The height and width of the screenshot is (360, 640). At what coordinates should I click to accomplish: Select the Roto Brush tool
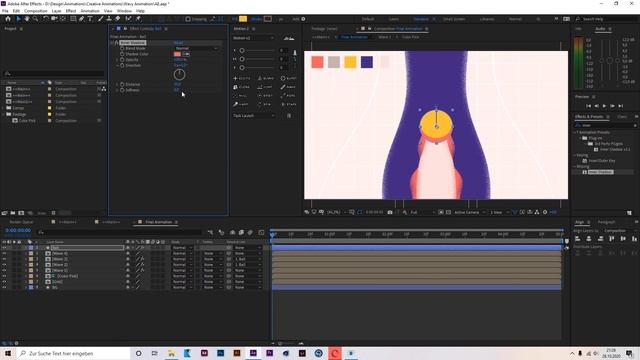point(129,19)
